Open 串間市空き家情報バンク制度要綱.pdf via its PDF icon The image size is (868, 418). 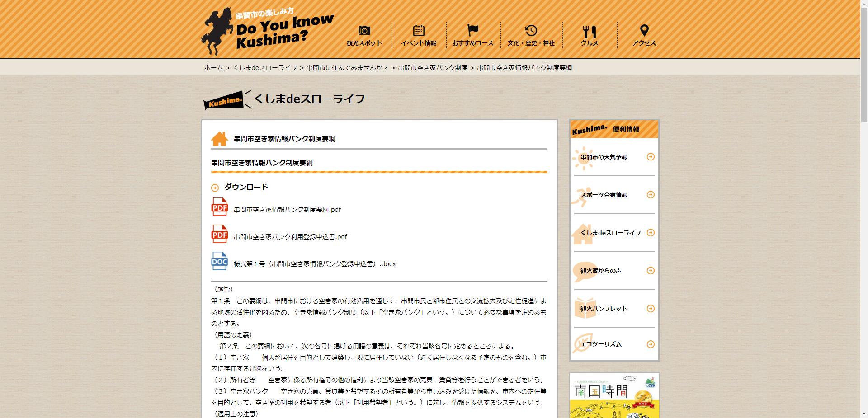219,208
